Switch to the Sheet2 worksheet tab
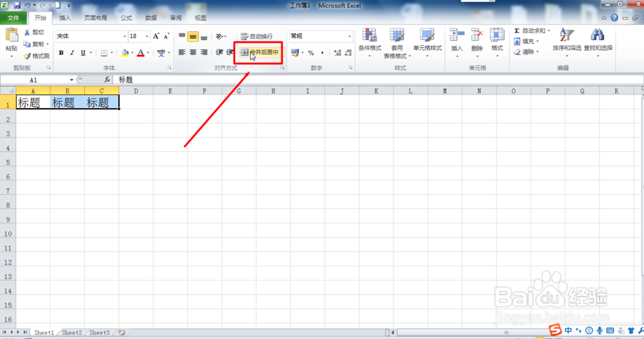The width and height of the screenshot is (644, 339). coord(72,333)
